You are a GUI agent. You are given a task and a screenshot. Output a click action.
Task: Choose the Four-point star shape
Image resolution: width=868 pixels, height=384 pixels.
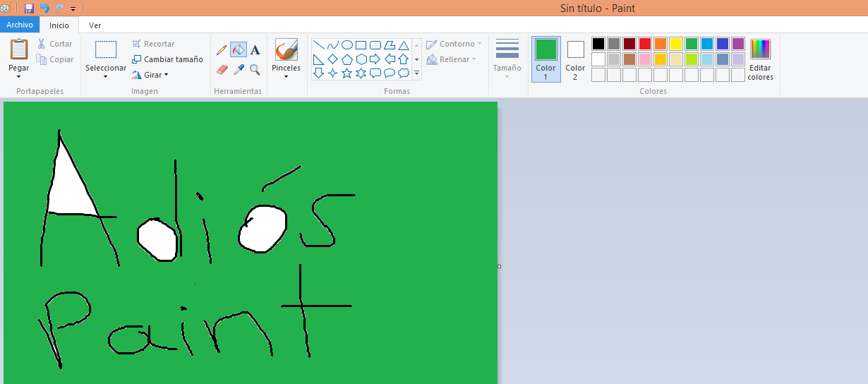pyautogui.click(x=332, y=73)
